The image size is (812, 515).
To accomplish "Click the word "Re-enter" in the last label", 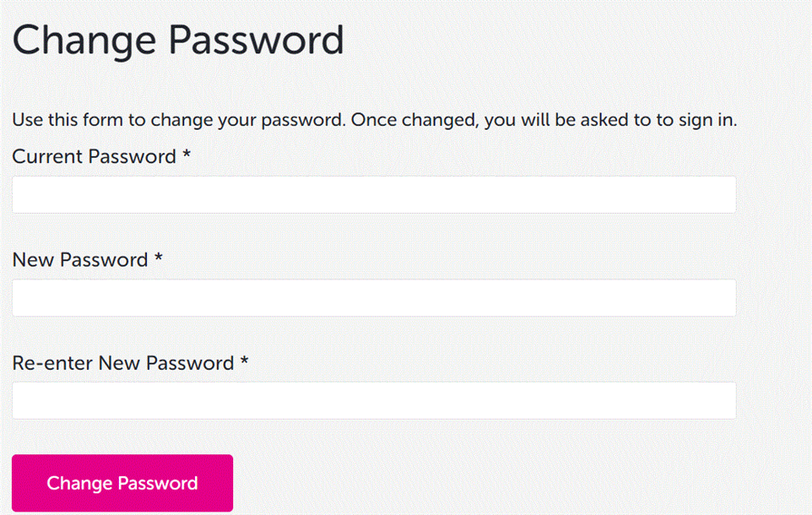I will point(52,364).
